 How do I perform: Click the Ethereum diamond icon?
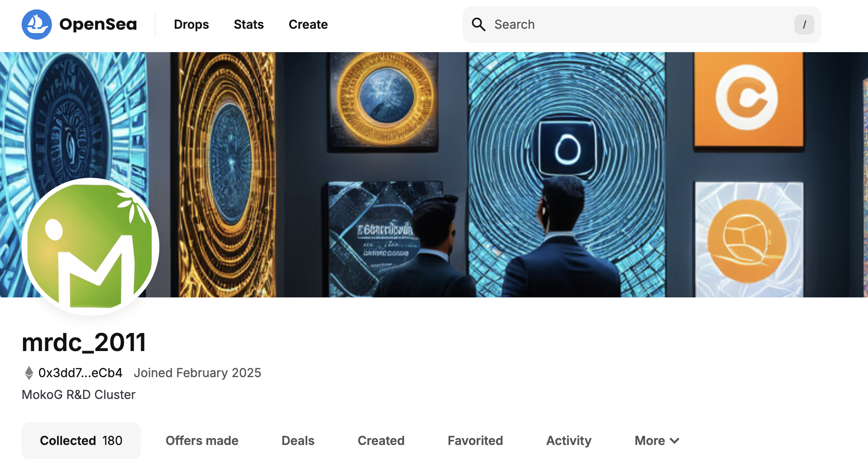point(29,373)
